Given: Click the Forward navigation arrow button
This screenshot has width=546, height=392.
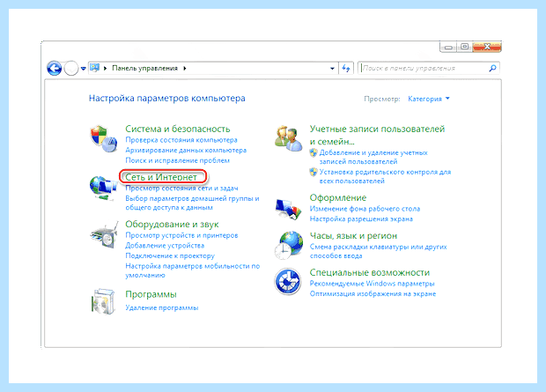Looking at the screenshot, I should [71, 68].
